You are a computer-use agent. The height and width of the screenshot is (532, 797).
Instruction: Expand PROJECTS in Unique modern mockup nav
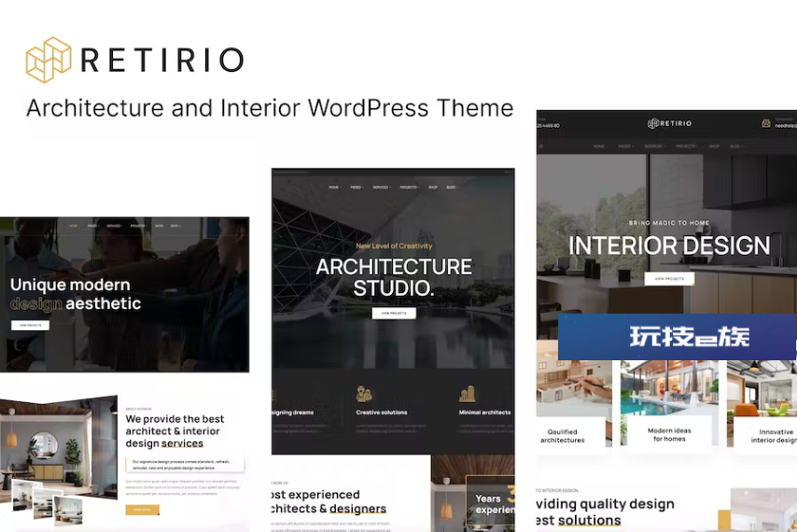coord(138,226)
